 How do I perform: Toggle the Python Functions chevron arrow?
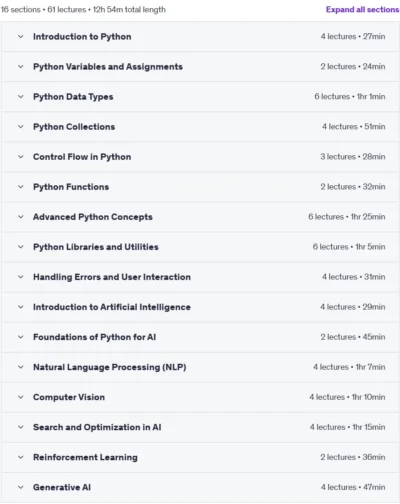(21, 187)
